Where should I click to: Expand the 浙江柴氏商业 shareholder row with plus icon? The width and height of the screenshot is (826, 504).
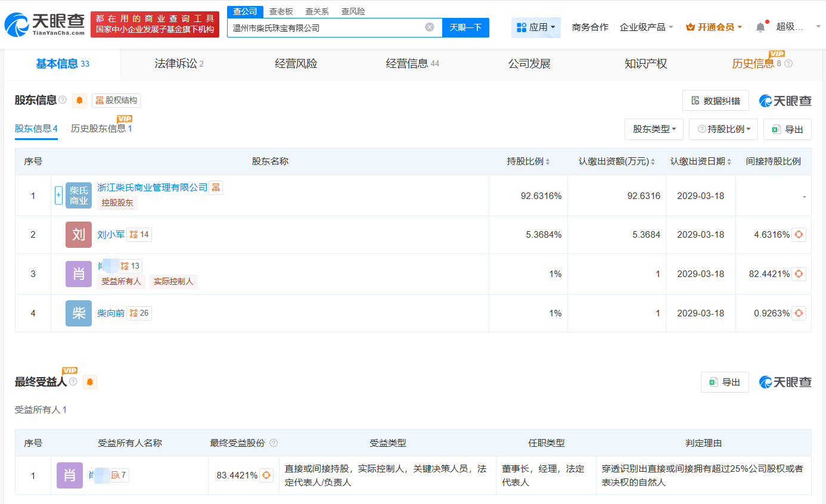tap(58, 194)
